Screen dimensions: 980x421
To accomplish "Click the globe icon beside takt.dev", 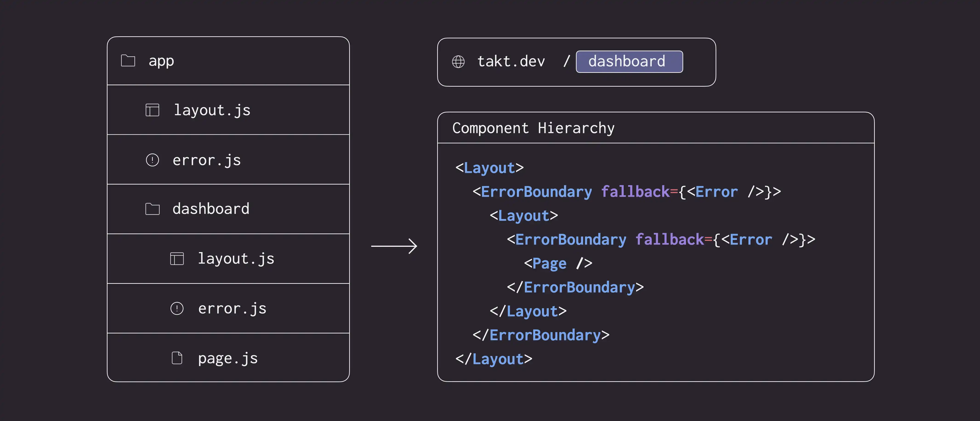I will pos(458,62).
